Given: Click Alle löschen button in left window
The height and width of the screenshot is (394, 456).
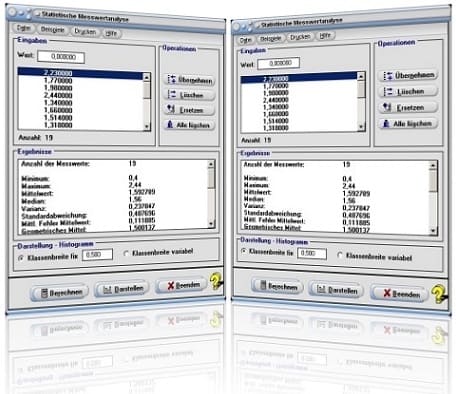Looking at the screenshot, I should click(x=190, y=125).
